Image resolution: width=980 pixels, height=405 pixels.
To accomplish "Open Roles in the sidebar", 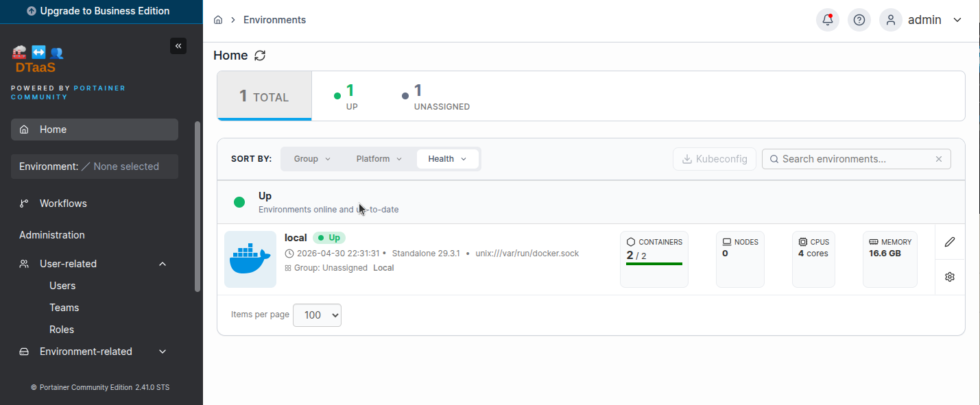I will [x=62, y=330].
